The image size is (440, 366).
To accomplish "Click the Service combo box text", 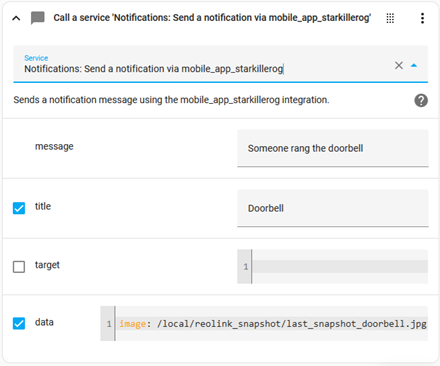I will (x=154, y=69).
